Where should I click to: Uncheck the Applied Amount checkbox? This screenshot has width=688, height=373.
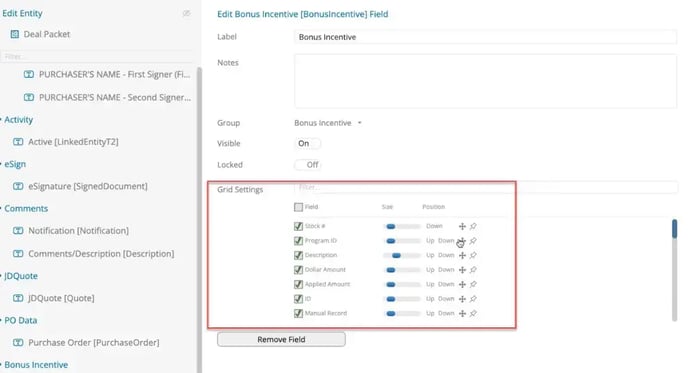coord(298,284)
